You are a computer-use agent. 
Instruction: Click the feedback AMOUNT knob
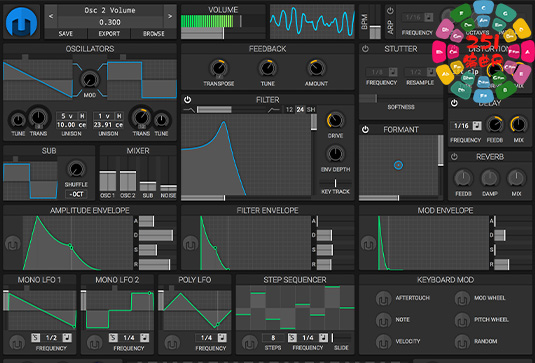(316, 68)
